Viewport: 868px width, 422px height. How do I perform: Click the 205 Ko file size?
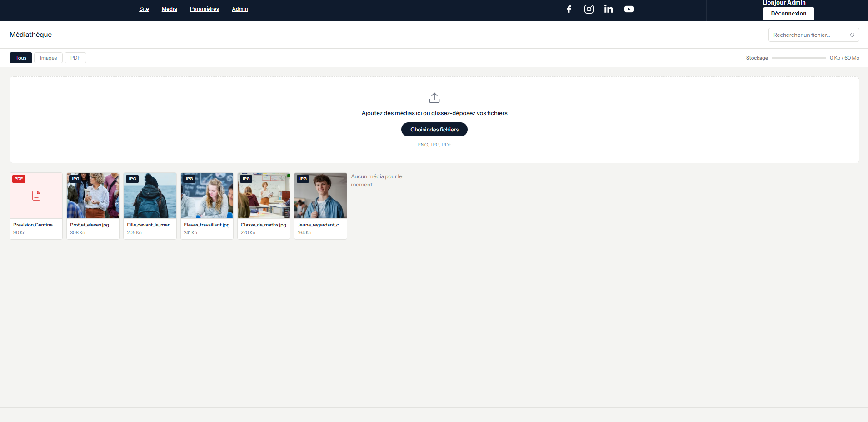tap(135, 233)
